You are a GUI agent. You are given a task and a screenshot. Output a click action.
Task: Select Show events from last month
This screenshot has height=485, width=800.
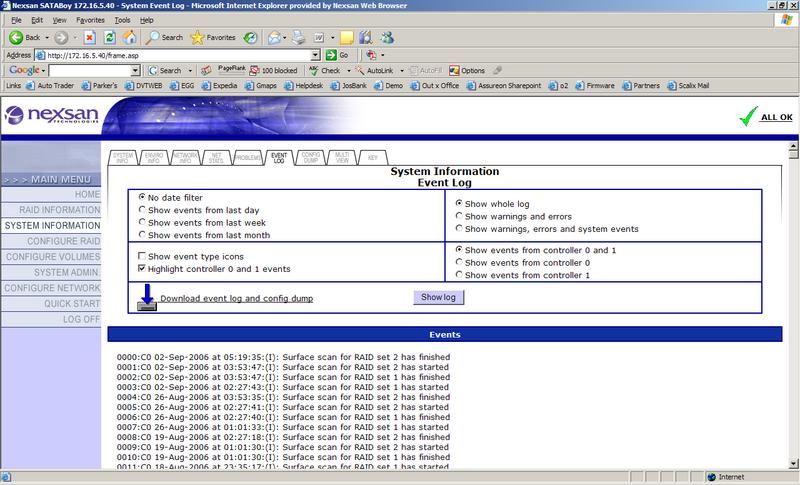(x=142, y=235)
